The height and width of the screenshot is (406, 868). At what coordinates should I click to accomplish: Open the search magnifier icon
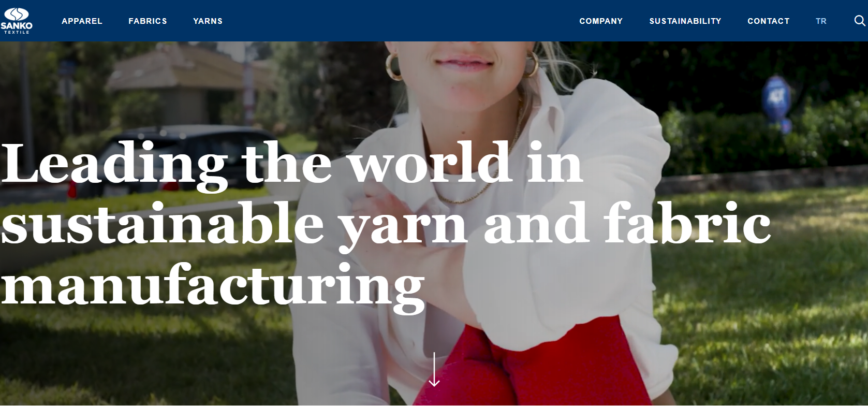click(x=859, y=21)
